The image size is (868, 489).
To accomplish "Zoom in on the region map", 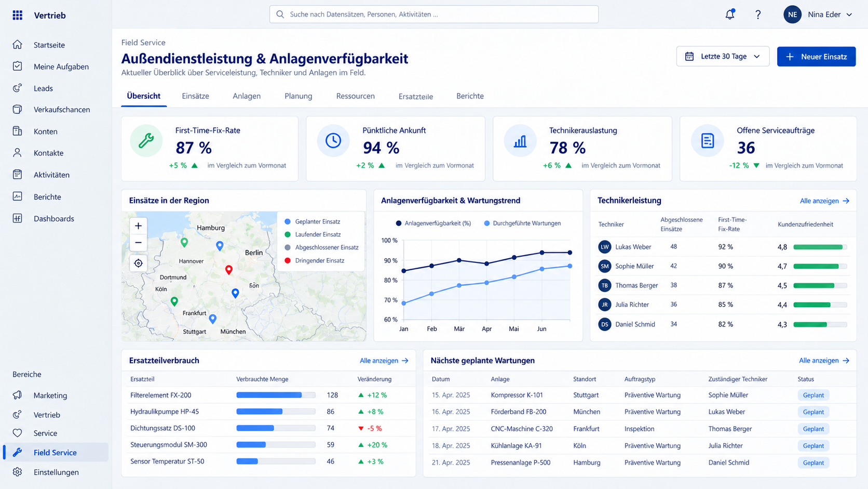I will point(138,226).
